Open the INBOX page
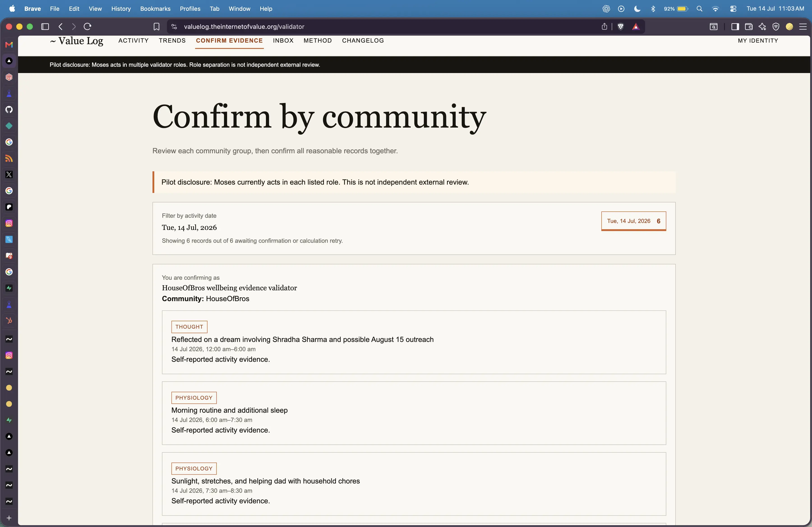The image size is (812, 527). coord(283,41)
